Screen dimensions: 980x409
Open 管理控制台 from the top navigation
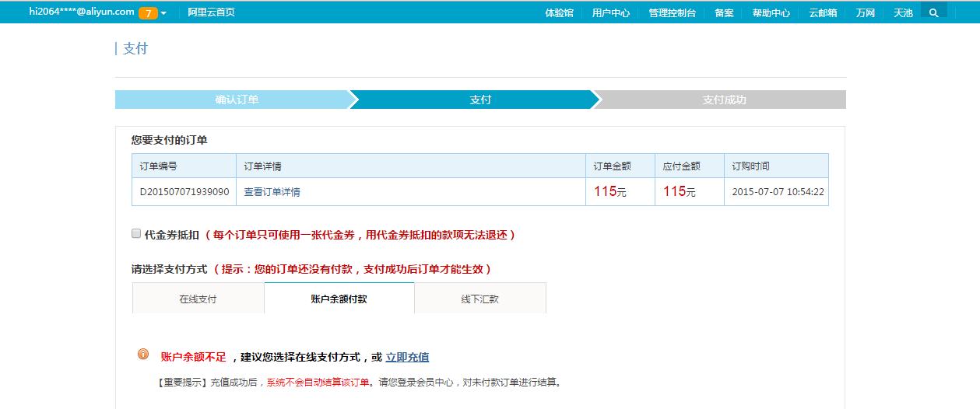point(672,13)
